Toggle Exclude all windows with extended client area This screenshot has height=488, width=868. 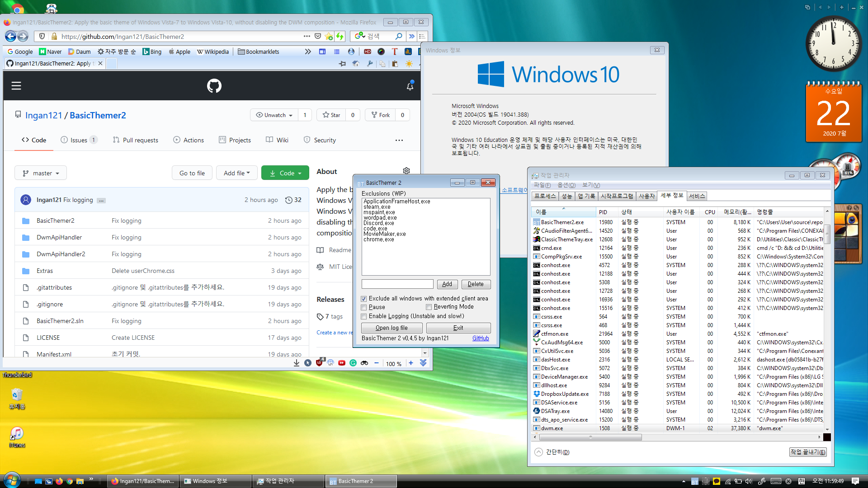coord(364,299)
